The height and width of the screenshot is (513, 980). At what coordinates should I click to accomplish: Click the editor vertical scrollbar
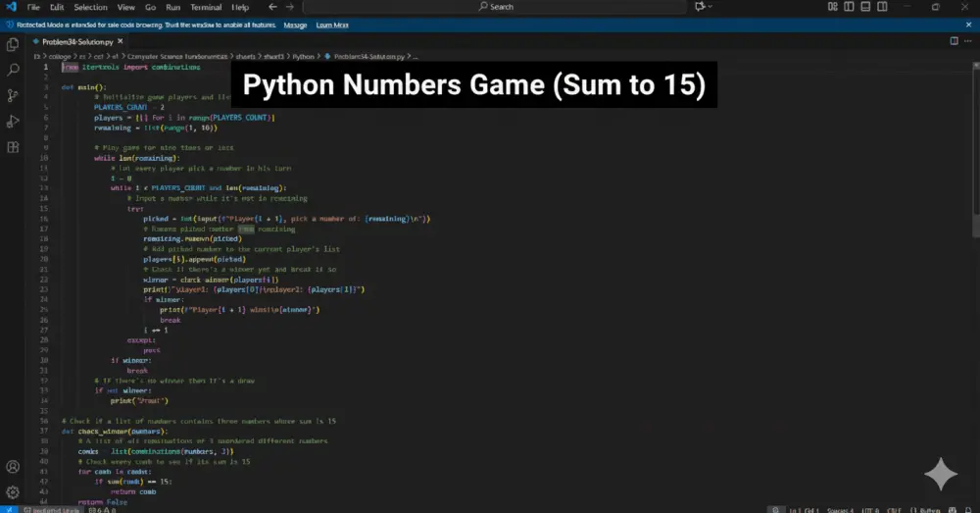pyautogui.click(x=976, y=150)
